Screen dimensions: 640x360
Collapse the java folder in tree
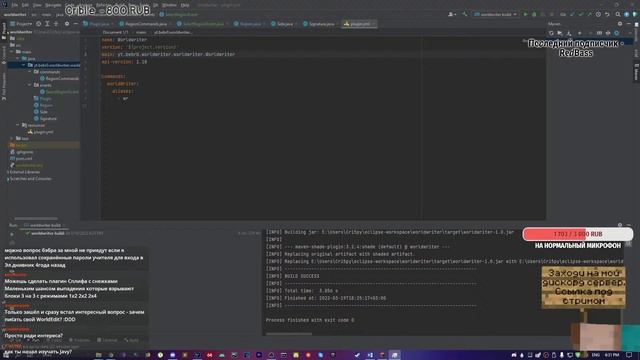coord(18,59)
